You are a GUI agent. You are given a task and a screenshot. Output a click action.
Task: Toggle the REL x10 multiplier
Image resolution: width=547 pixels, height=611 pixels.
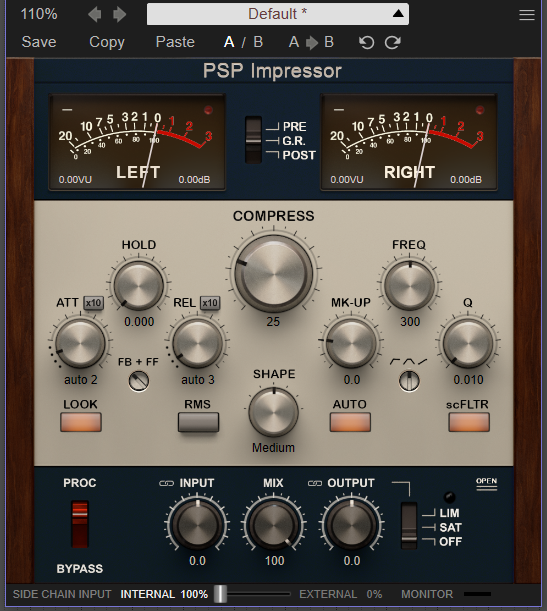point(210,303)
